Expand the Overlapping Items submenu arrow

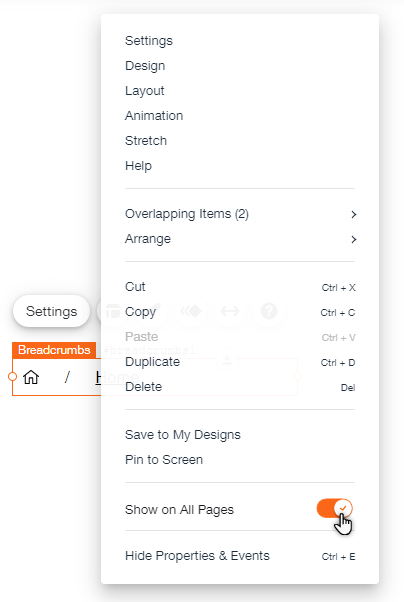tap(354, 214)
